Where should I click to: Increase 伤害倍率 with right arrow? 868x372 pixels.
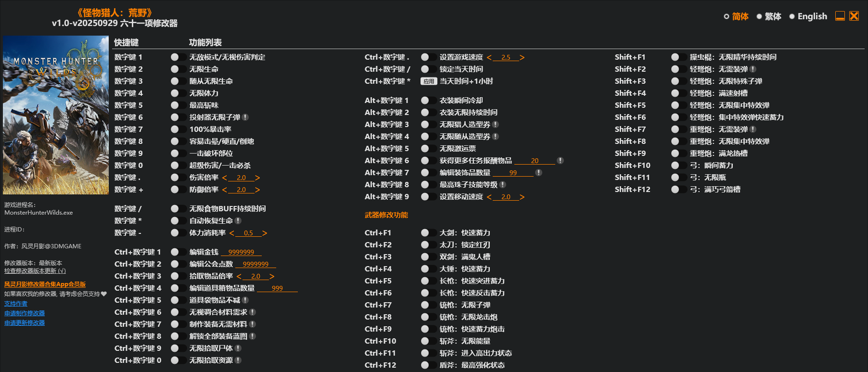tap(257, 178)
